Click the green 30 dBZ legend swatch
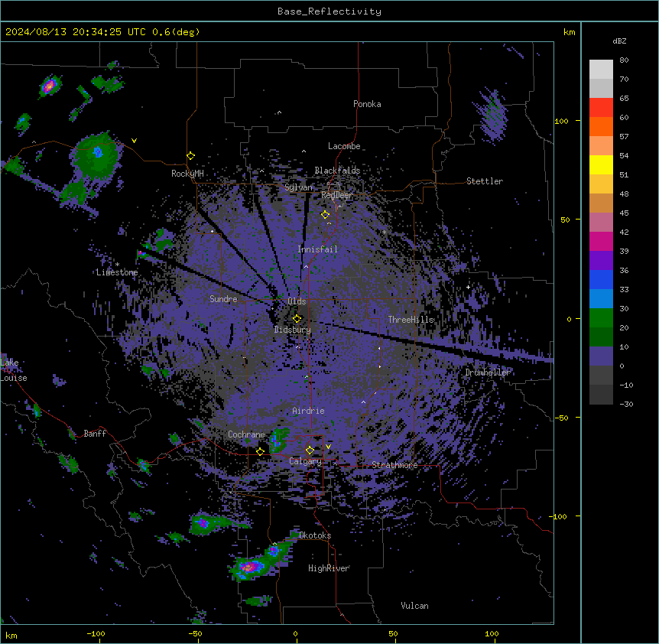This screenshot has height=644, width=659. [x=601, y=318]
